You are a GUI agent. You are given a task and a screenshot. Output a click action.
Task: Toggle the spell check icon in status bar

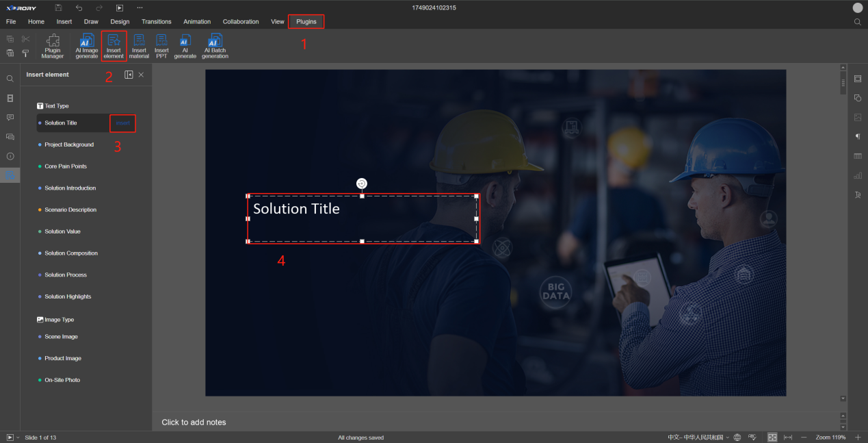coord(752,437)
